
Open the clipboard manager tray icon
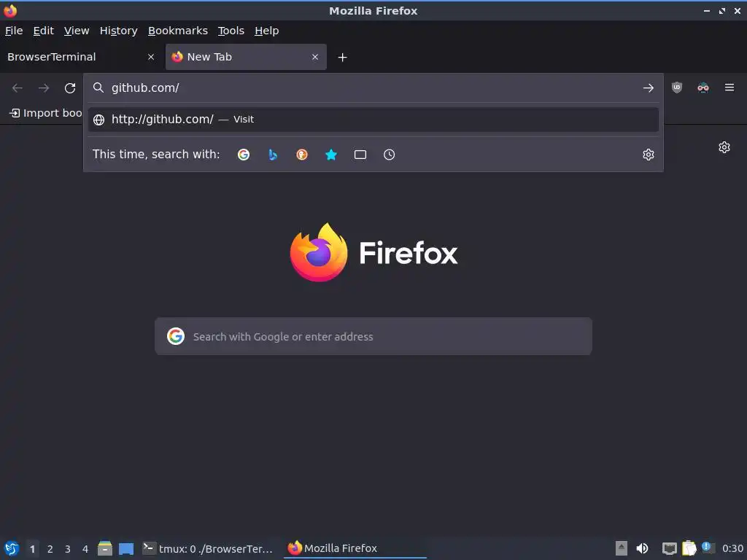(689, 548)
